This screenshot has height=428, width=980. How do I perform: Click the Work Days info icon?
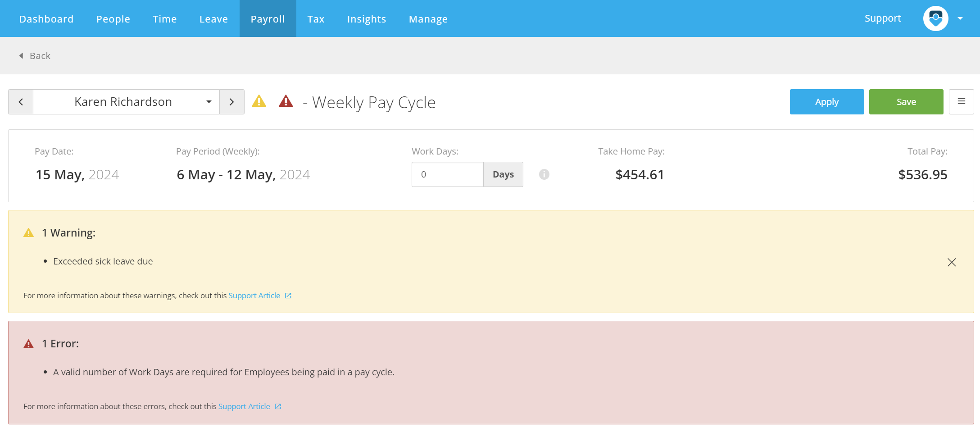point(544,174)
